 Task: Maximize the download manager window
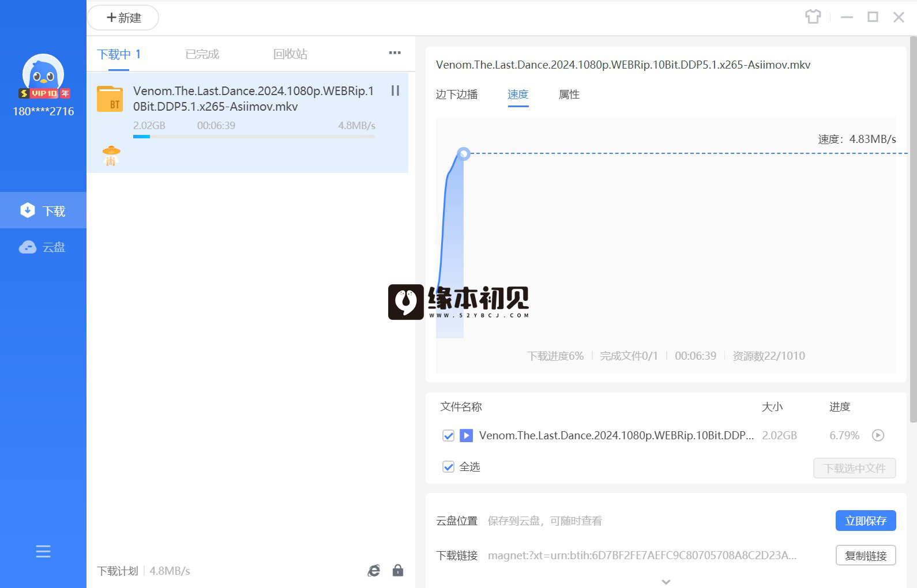(x=873, y=17)
